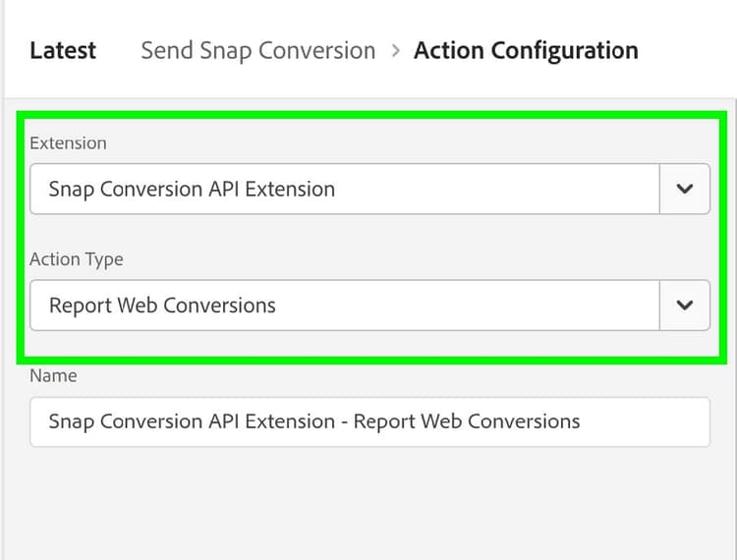This screenshot has height=560, width=737.
Task: Open the Snap Conversion API Extension combo box
Action: point(344,189)
